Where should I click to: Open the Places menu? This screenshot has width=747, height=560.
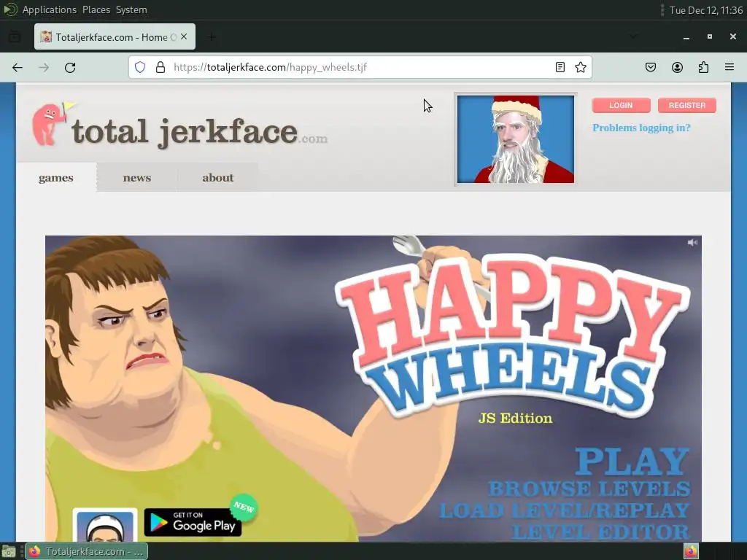96,9
